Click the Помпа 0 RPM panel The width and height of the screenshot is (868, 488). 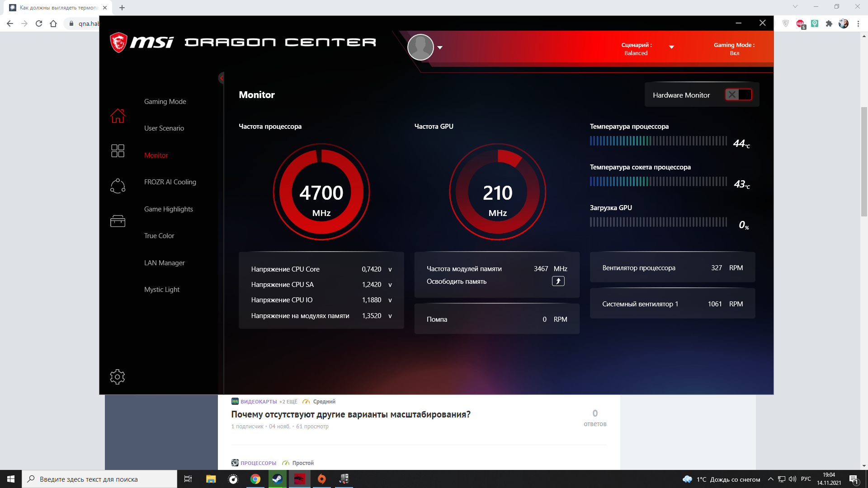click(x=497, y=319)
